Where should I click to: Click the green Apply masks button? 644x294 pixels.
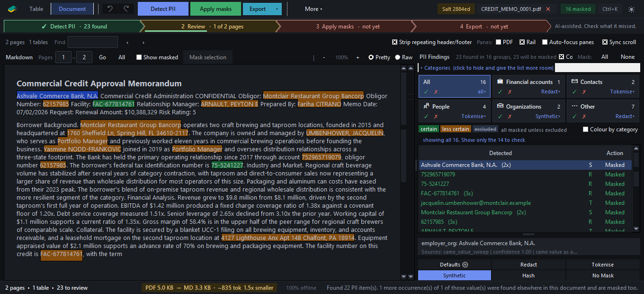pos(215,9)
